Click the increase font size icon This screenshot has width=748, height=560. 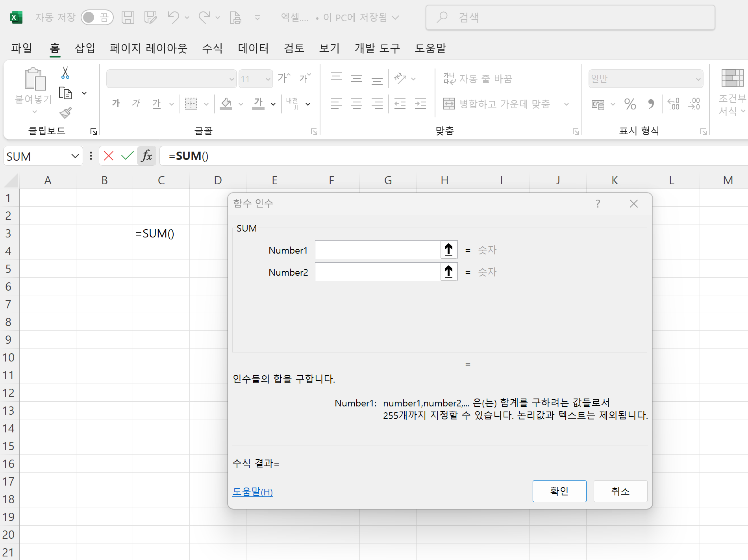(x=284, y=78)
